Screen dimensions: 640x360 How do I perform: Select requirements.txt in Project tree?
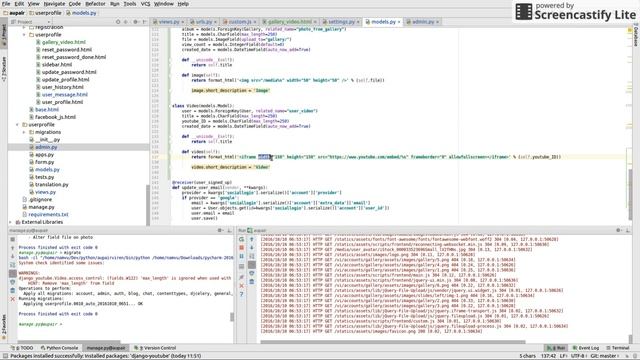(48, 215)
